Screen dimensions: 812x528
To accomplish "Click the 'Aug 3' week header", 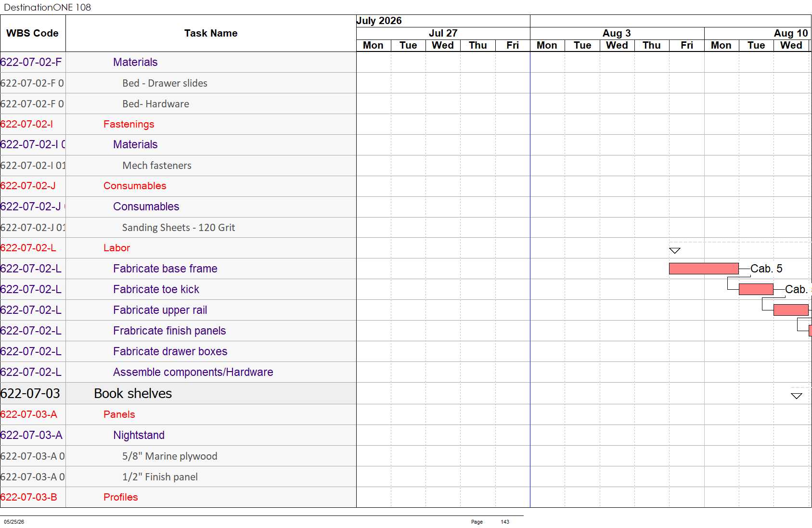I will tap(617, 33).
